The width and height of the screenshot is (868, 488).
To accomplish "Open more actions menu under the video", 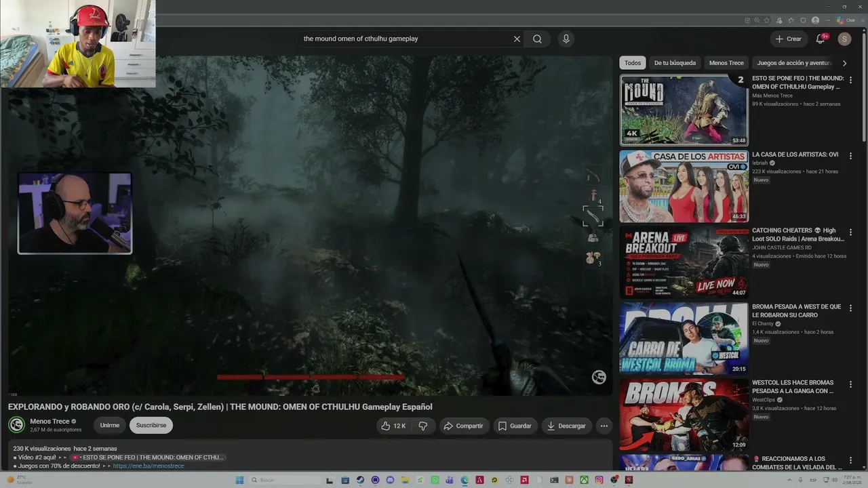I will click(604, 426).
